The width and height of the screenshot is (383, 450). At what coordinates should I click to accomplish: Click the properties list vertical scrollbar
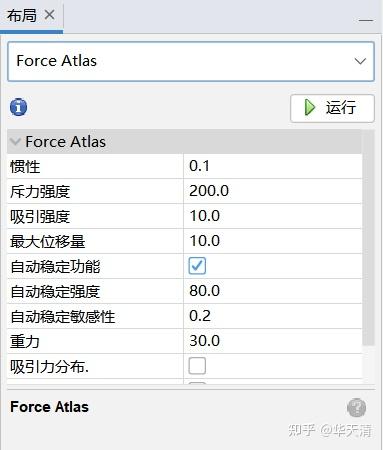368,238
